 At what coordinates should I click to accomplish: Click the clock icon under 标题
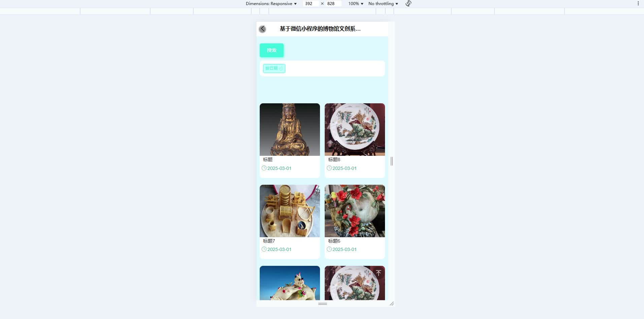(x=264, y=168)
